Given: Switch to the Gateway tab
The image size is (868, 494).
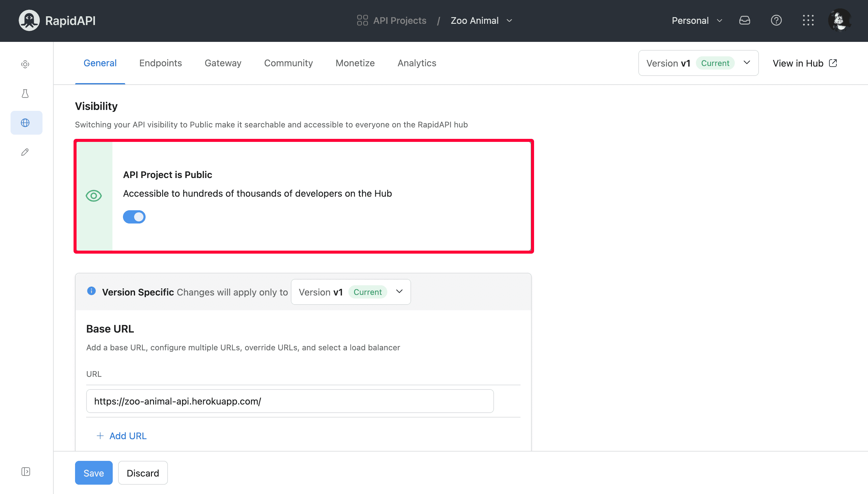Looking at the screenshot, I should click(x=223, y=63).
